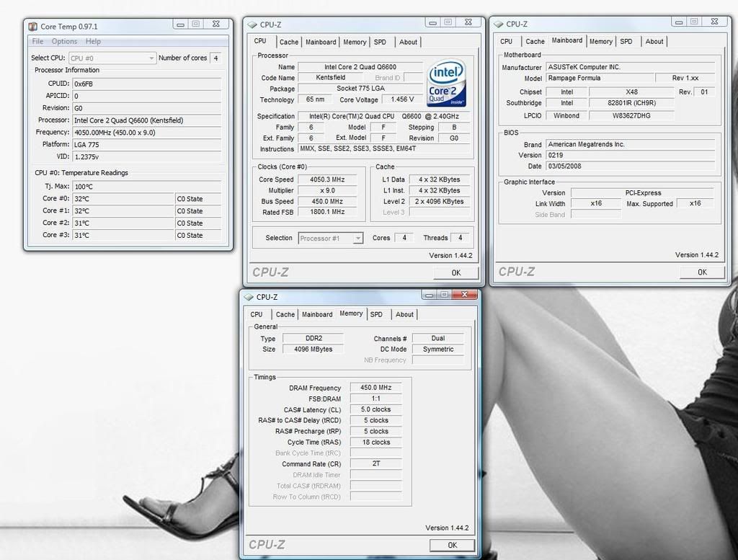The image size is (738, 560).
Task: Switch to Memory tab in the Mainboard window
Action: pos(600,41)
